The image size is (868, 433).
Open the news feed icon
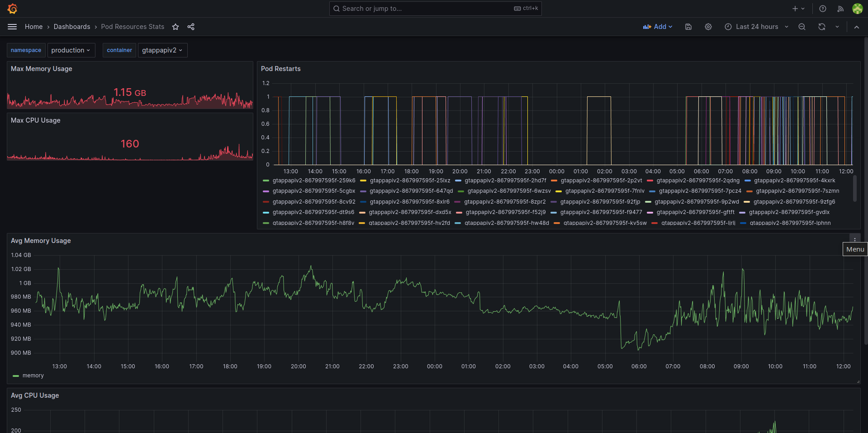tap(840, 9)
